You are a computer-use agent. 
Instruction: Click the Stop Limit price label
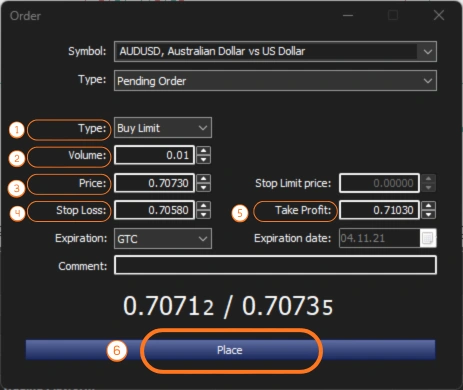coord(293,183)
